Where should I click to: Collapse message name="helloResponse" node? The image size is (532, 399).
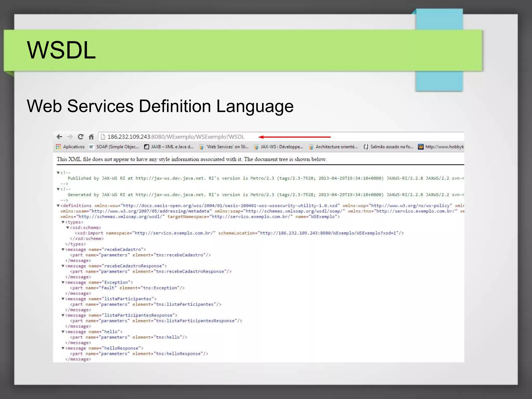pos(63,348)
